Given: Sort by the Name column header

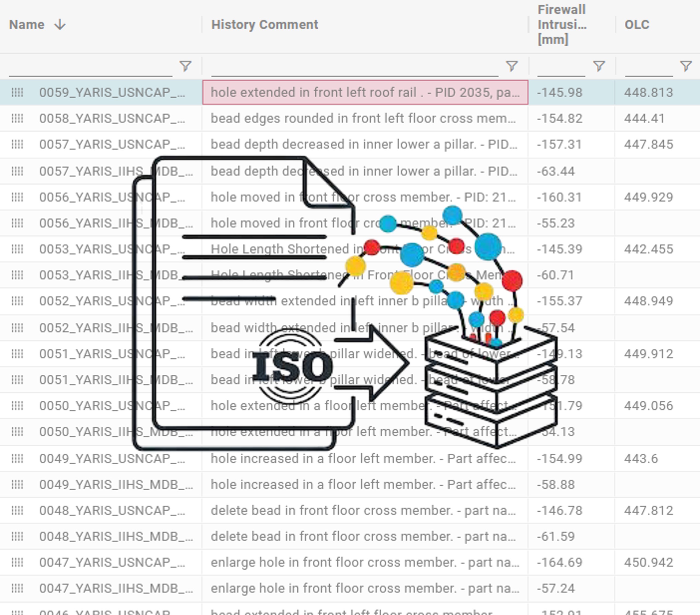Looking at the screenshot, I should click(x=27, y=25).
